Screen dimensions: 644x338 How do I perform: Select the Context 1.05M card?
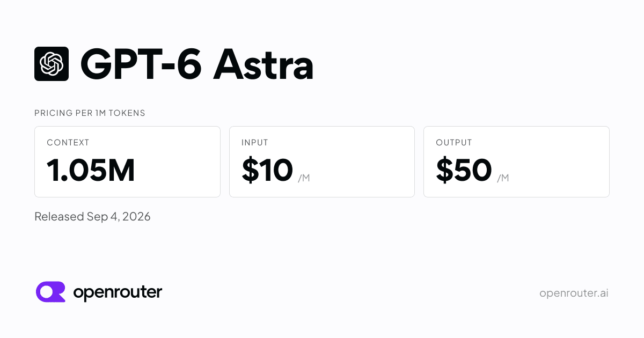click(127, 161)
